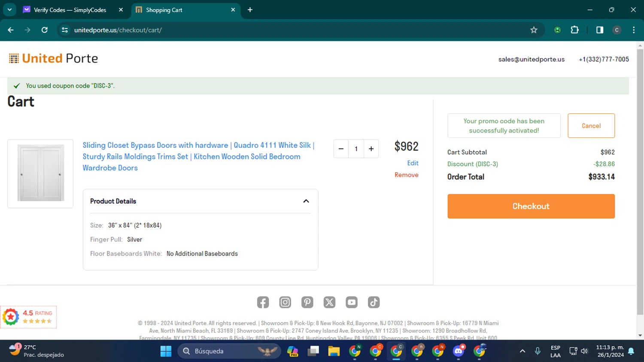Open the YouTube social icon

coord(352,302)
